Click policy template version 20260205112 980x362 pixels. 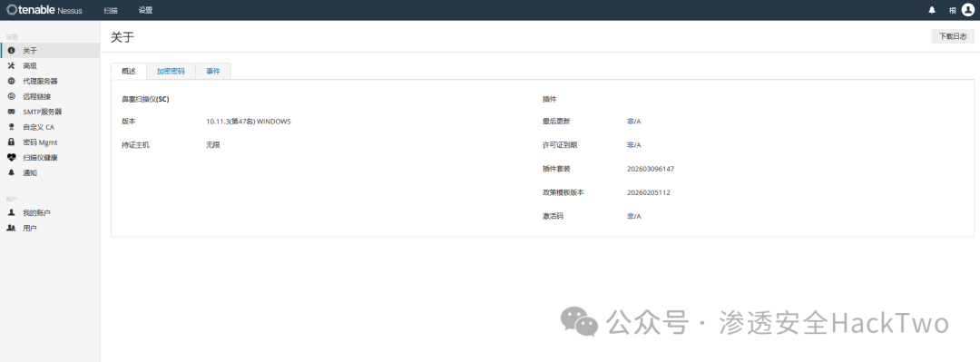(648, 192)
